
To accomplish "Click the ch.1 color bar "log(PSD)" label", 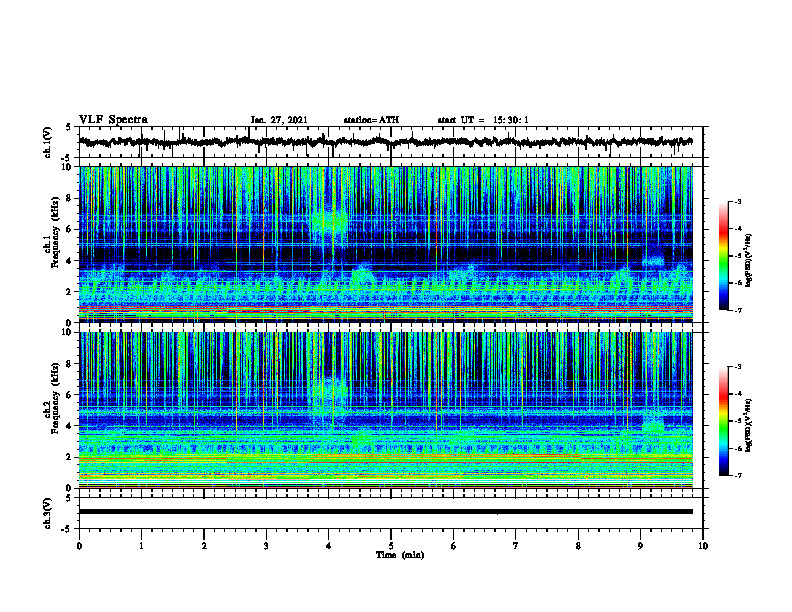I will (749, 261).
